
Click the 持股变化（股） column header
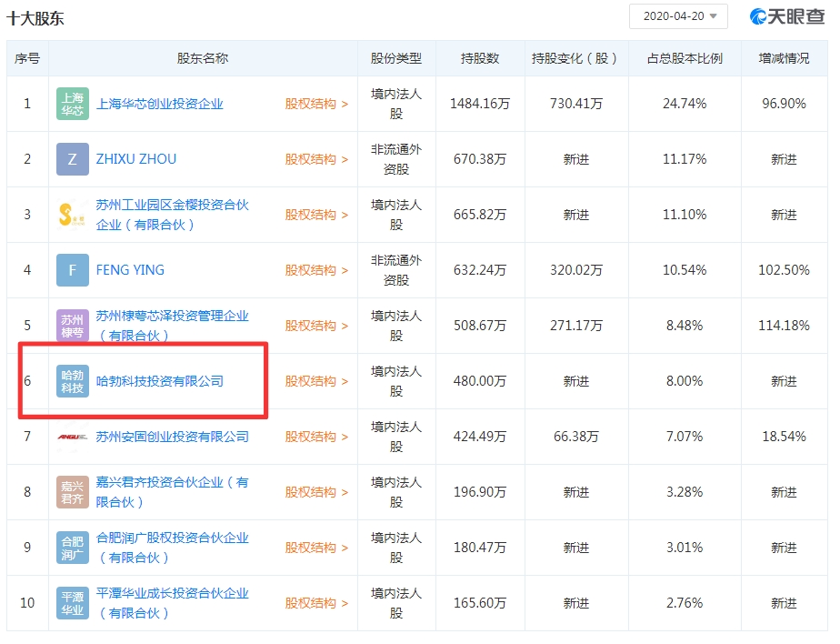[x=575, y=58]
